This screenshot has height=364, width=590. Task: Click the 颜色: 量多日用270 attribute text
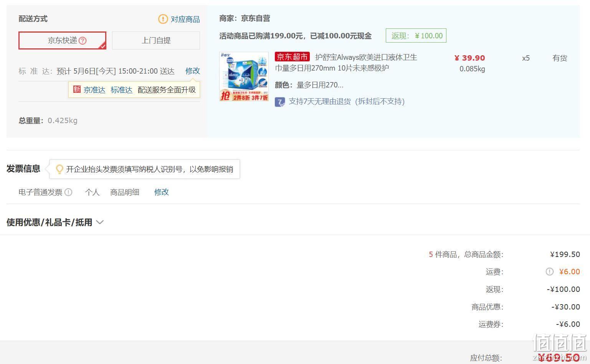pyautogui.click(x=309, y=85)
